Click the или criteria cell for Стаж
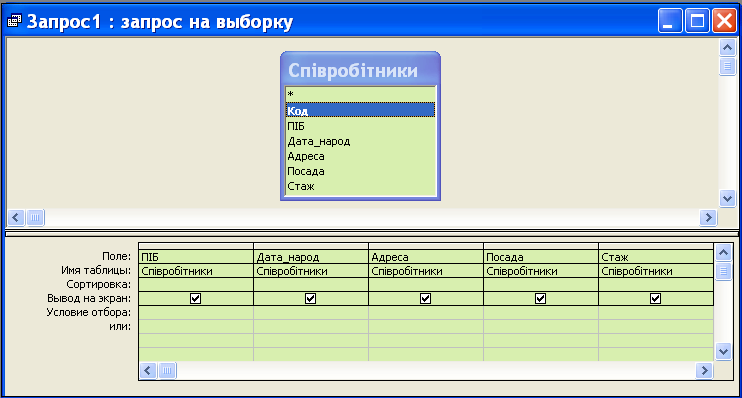Viewport: 742px width, 398px height. pos(656,327)
